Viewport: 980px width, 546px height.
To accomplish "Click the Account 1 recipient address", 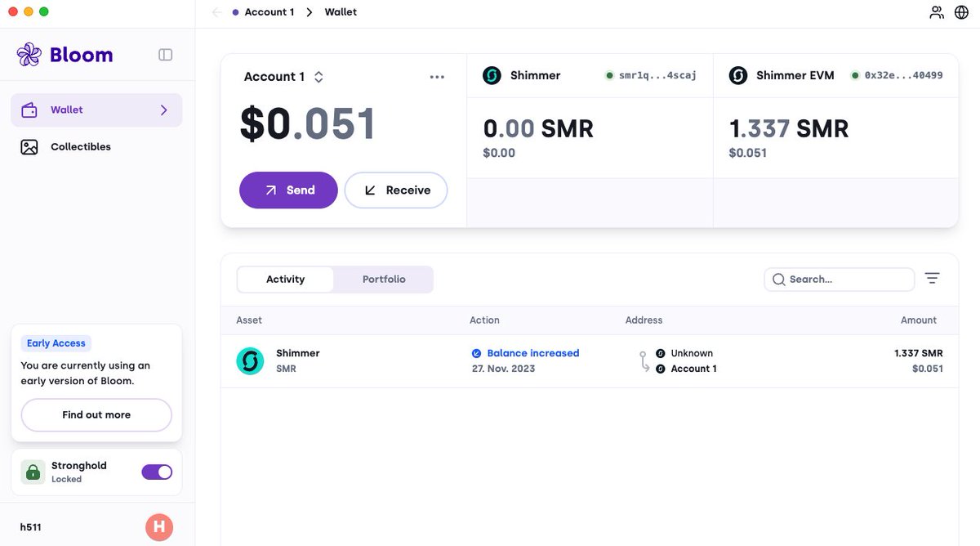I will point(693,369).
